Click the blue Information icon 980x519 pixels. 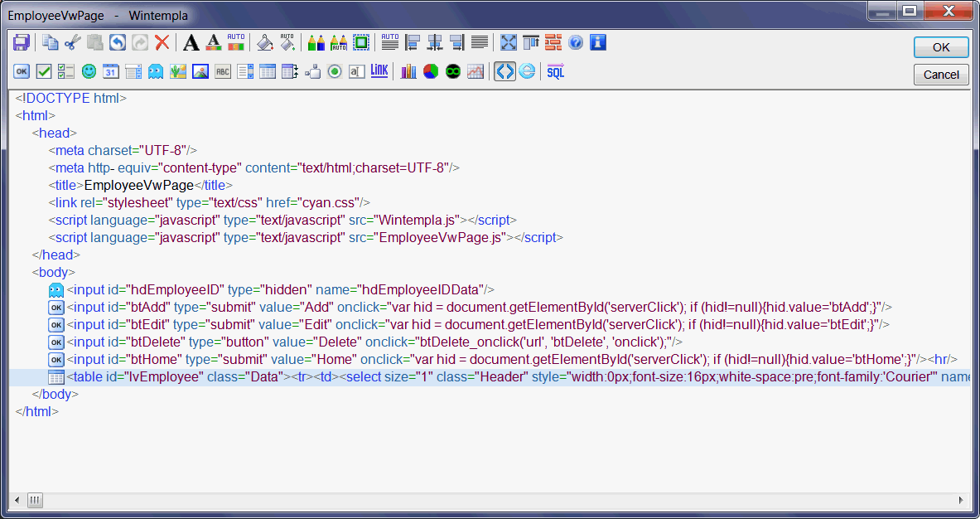599,42
